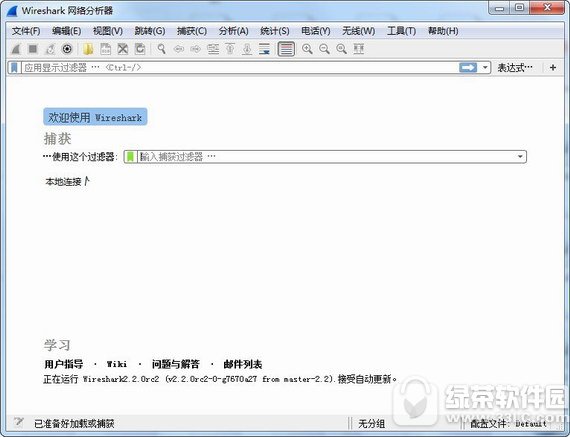Open the 用户指导 link

point(64,364)
